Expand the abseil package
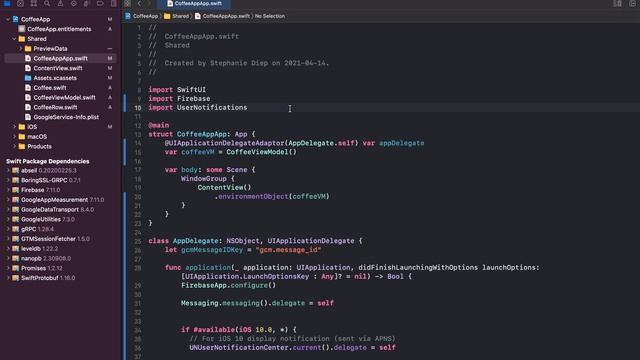This screenshot has height=360, width=640. click(8, 171)
